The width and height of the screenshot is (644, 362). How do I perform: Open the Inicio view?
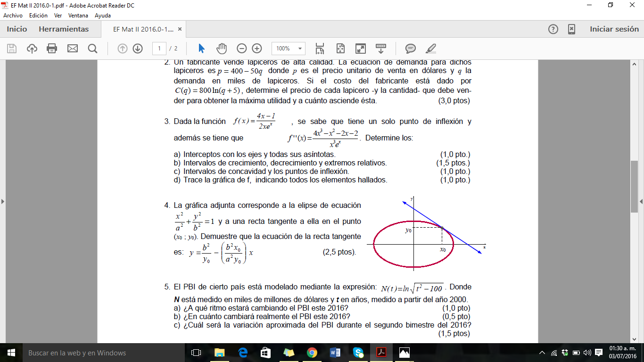coord(17,29)
